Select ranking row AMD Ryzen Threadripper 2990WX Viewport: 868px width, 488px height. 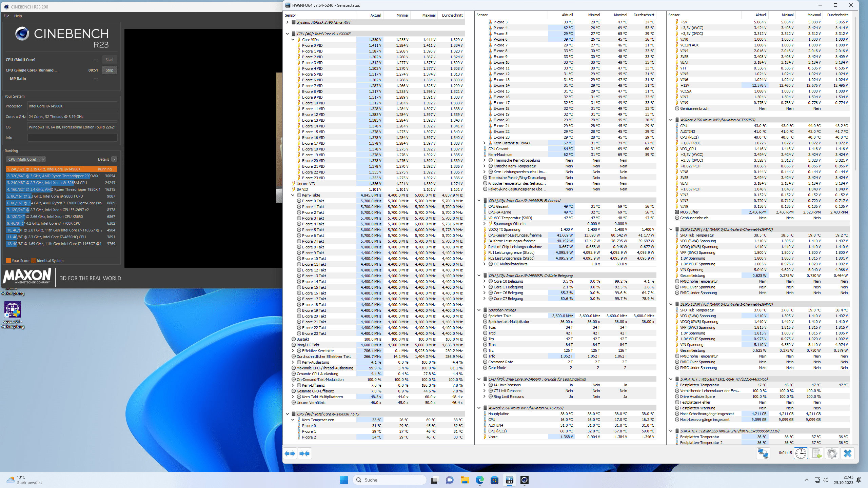tap(61, 176)
